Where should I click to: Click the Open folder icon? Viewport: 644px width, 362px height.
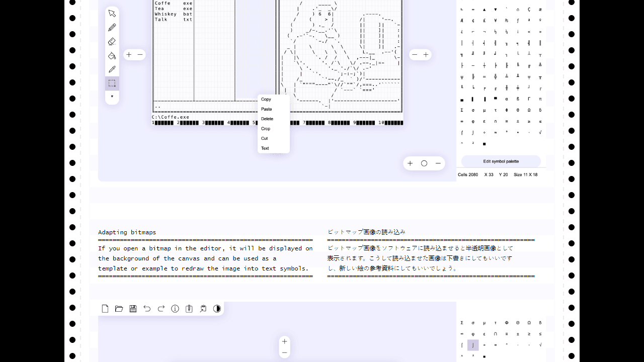coord(119,309)
